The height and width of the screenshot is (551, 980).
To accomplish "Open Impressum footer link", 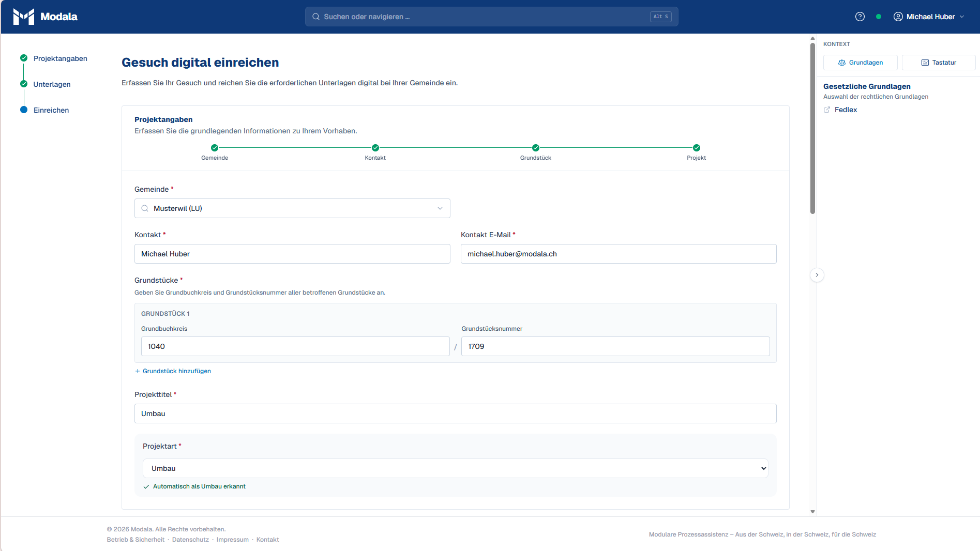I will 233,540.
